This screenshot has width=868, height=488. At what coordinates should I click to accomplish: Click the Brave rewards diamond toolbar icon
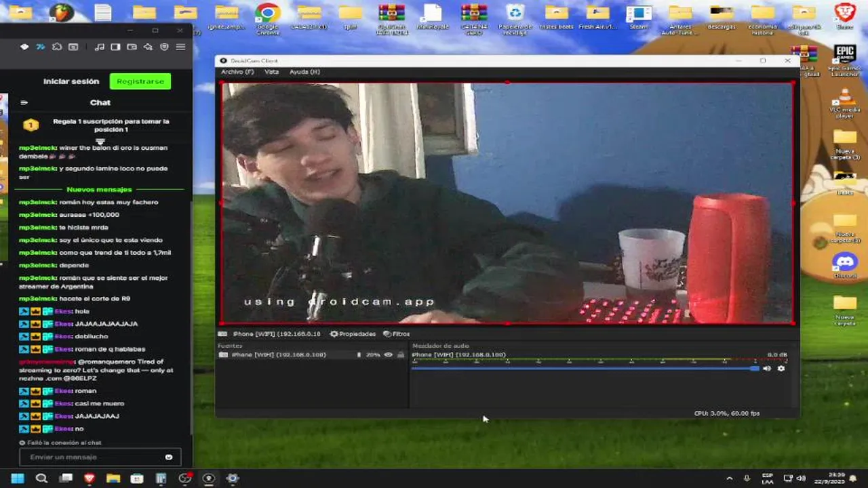(x=24, y=47)
